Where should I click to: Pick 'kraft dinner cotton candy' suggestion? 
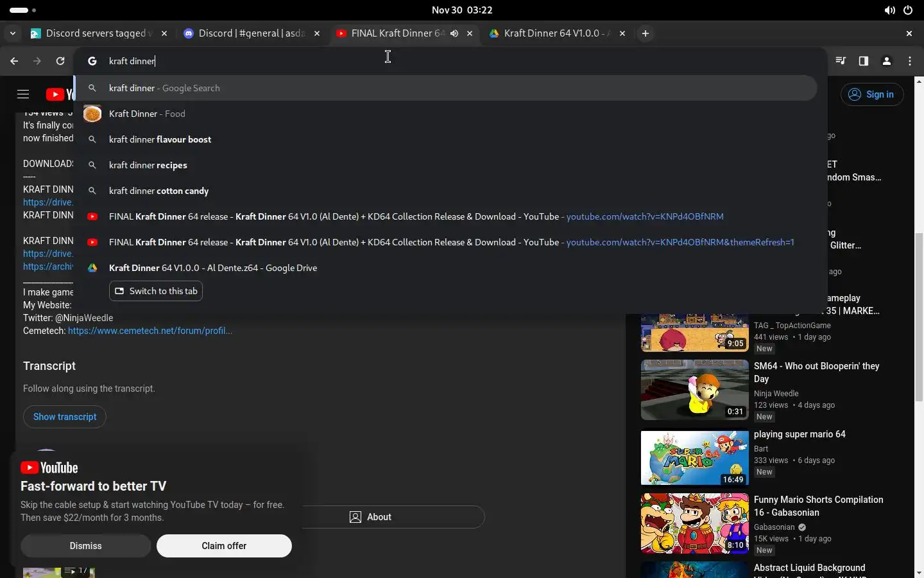point(445,191)
